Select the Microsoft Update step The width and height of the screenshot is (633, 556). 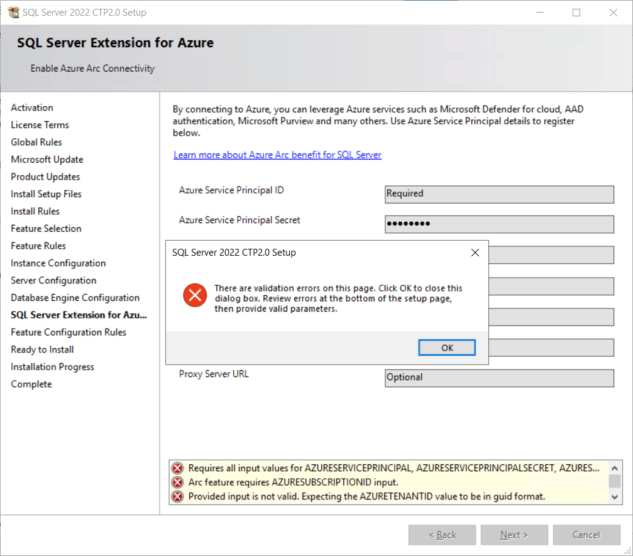click(x=47, y=160)
